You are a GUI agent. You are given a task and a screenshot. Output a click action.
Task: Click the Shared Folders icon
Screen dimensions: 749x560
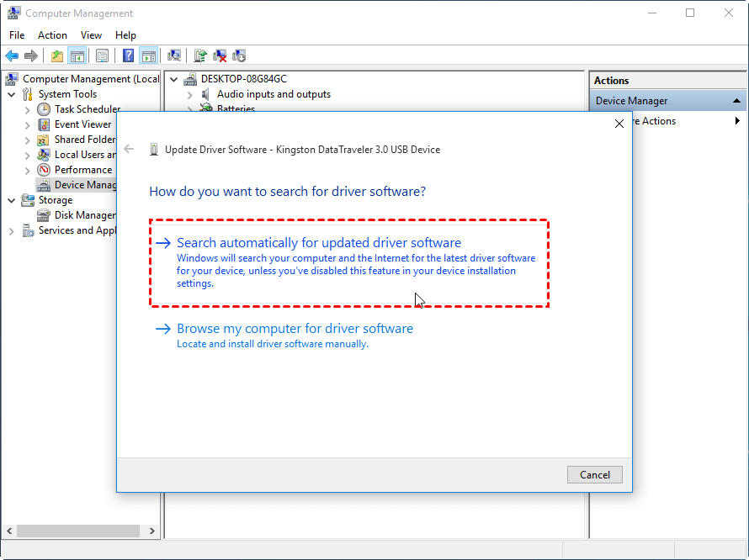(44, 140)
